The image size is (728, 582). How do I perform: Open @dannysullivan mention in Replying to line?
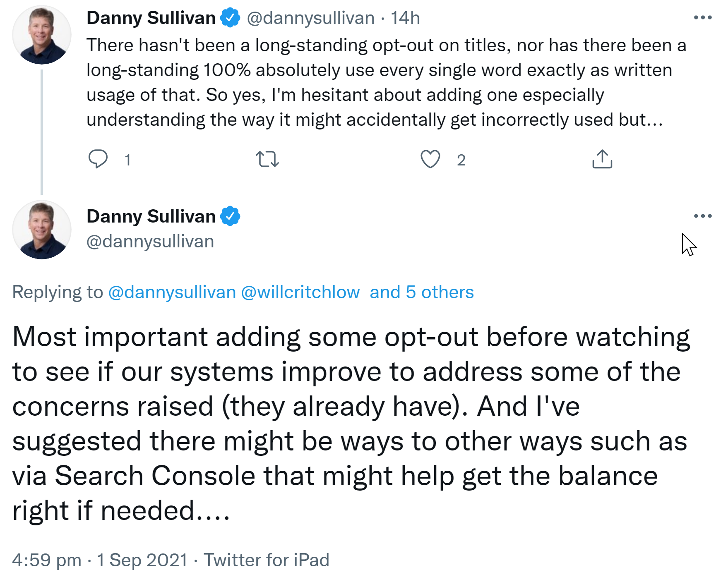tap(172, 292)
